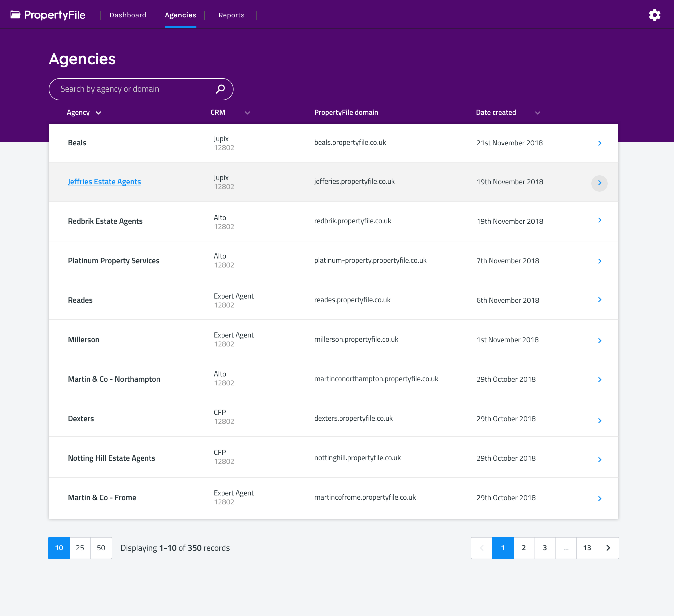The image size is (674, 616).
Task: Expand the CRM column filter
Action: [x=247, y=113]
